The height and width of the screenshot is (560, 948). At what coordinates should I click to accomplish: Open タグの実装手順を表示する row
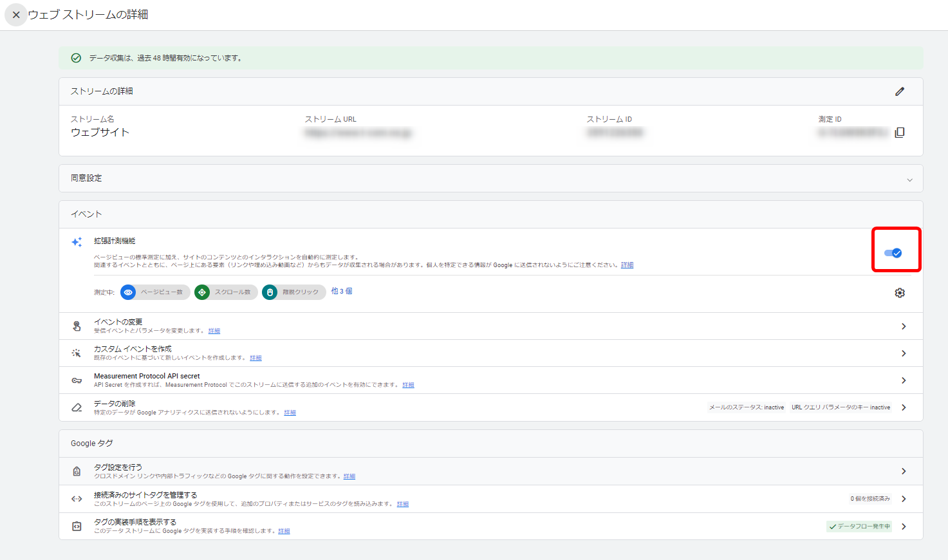point(491,527)
